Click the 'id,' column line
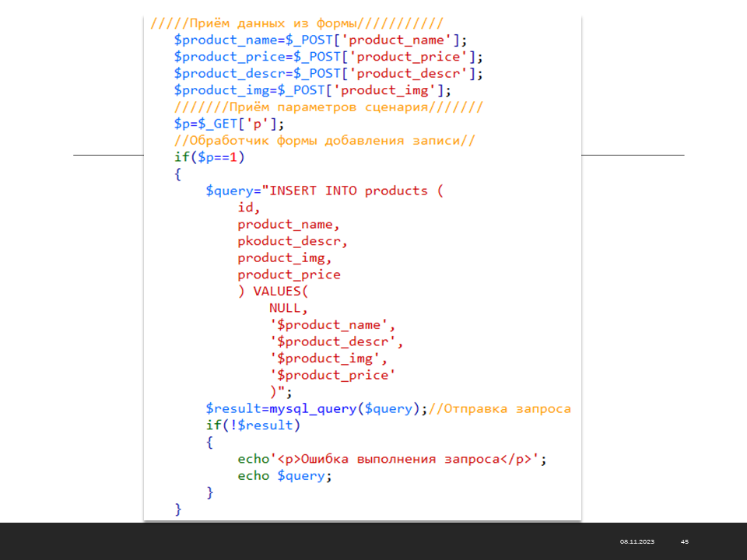 [x=249, y=208]
